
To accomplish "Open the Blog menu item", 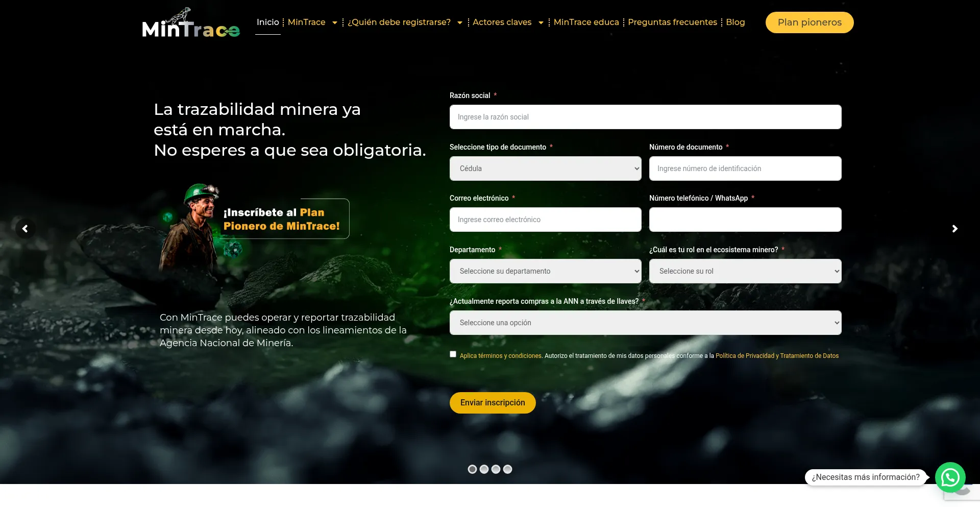I will [736, 22].
